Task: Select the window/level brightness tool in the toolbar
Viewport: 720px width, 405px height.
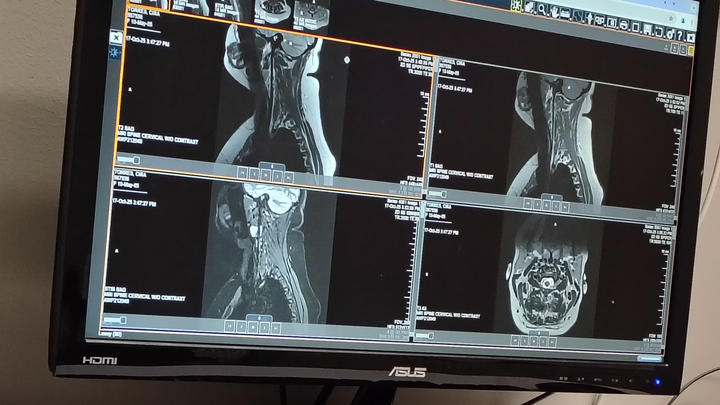Action: pos(517,6)
